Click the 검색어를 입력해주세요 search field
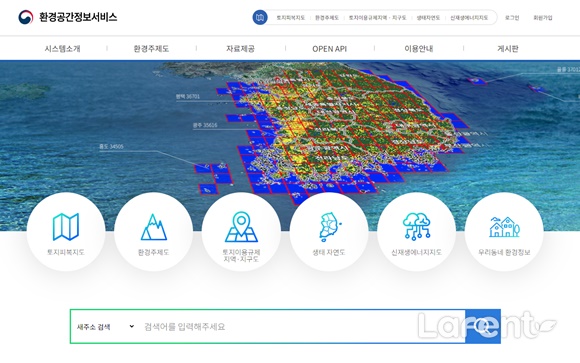This screenshot has width=580, height=363. click(x=301, y=327)
